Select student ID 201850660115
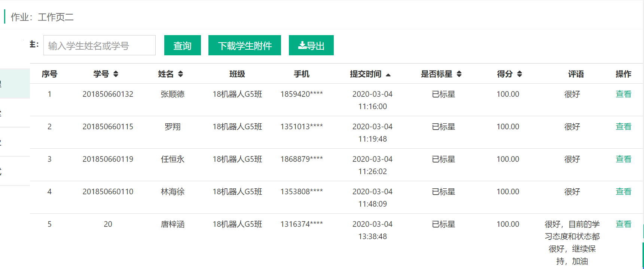Viewport: 644px width, 269px height. [108, 127]
